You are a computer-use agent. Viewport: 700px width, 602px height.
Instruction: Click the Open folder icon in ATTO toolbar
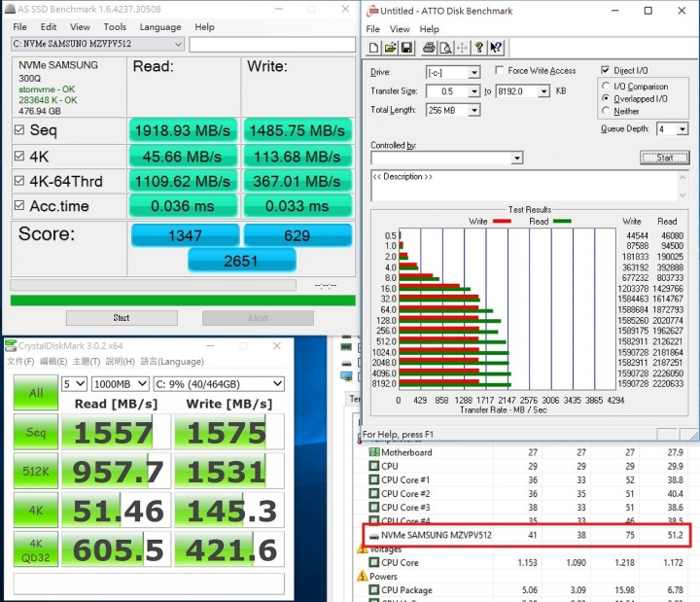(389, 48)
